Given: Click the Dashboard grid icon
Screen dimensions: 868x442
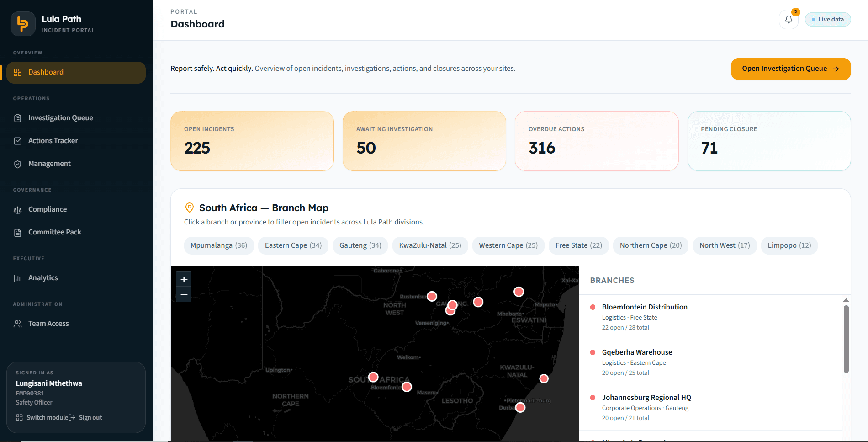Looking at the screenshot, I should (x=18, y=72).
